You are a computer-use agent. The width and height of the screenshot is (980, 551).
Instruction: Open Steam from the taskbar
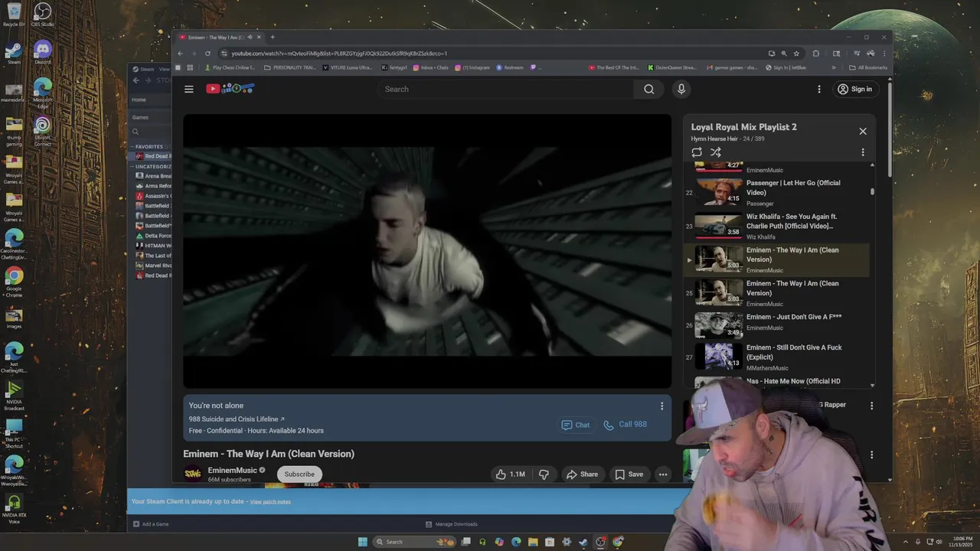pos(583,542)
